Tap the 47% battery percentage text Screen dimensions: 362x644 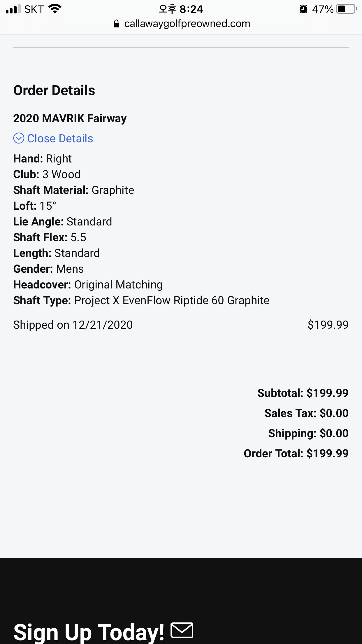click(x=323, y=9)
